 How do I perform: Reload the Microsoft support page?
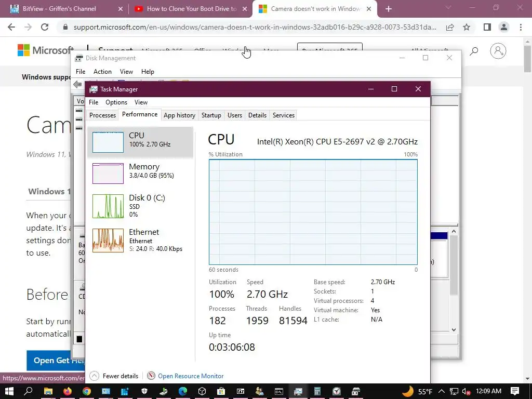coord(45,27)
